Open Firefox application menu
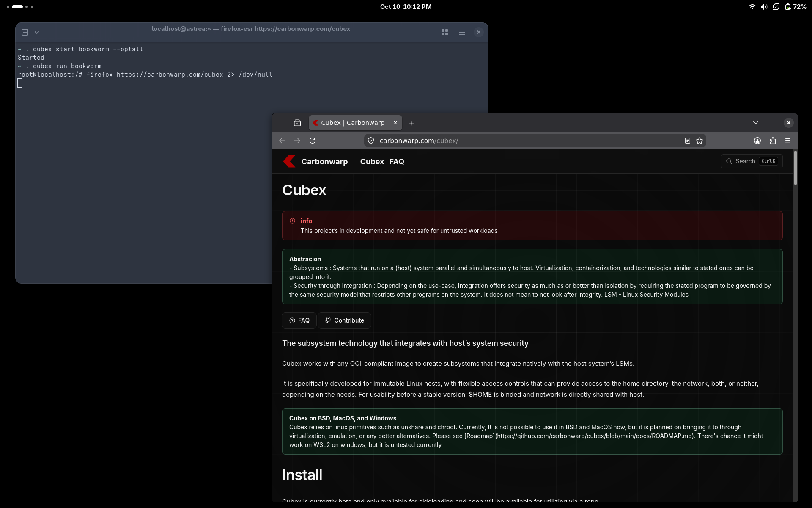This screenshot has height=508, width=812. click(788, 141)
